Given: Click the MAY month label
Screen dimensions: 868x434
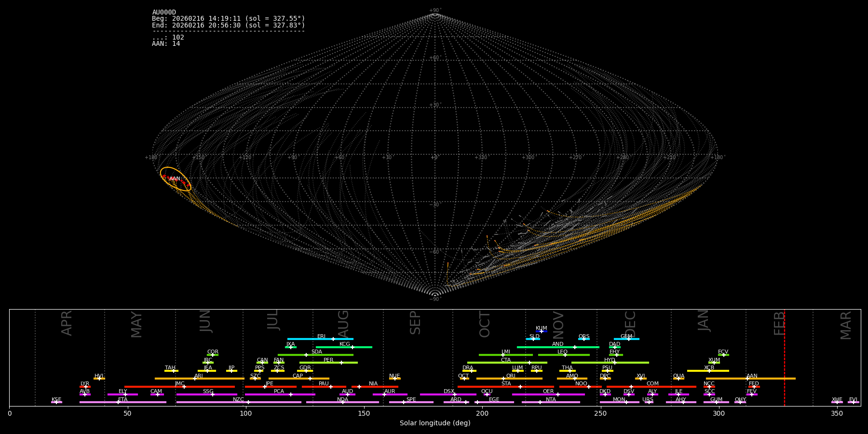Looking at the screenshot, I should [x=137, y=324].
